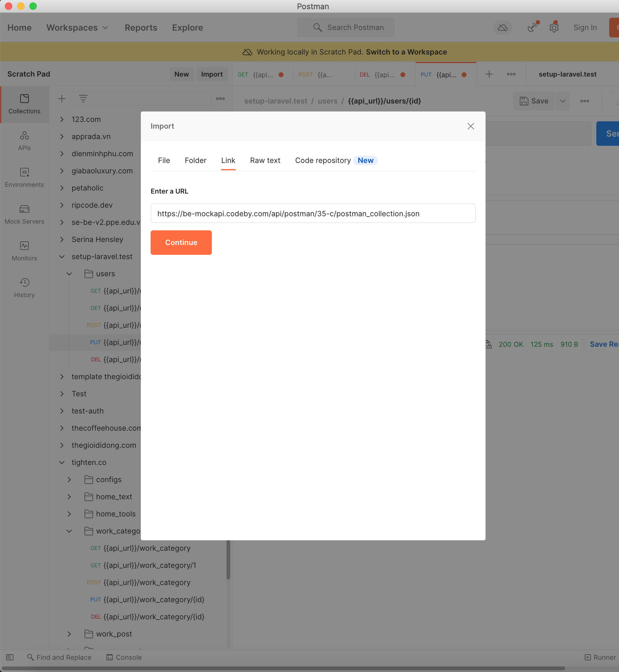Viewport: 619px width, 672px height.
Task: Click Switch to a Workspace link
Action: click(x=406, y=52)
